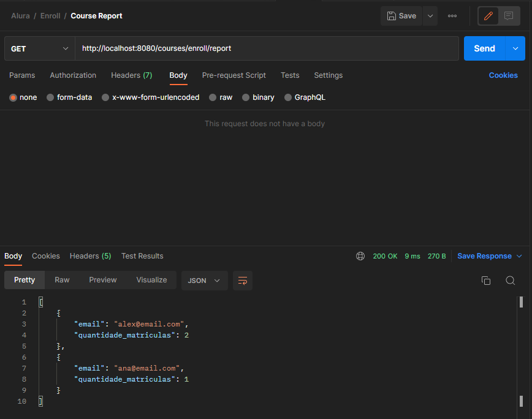Switch to Pretty response view
Image resolution: width=532 pixels, height=419 pixels.
tap(25, 280)
